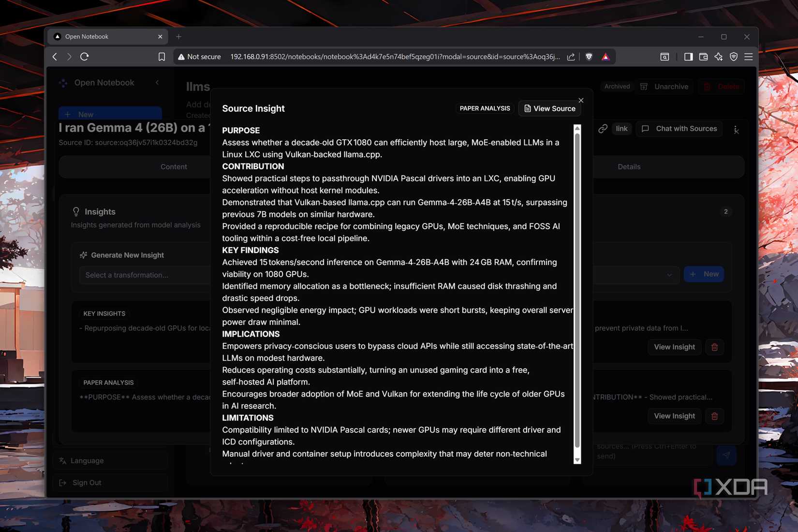View Insight for KEY INSIGHTS card
This screenshot has height=532, width=798.
pos(674,347)
